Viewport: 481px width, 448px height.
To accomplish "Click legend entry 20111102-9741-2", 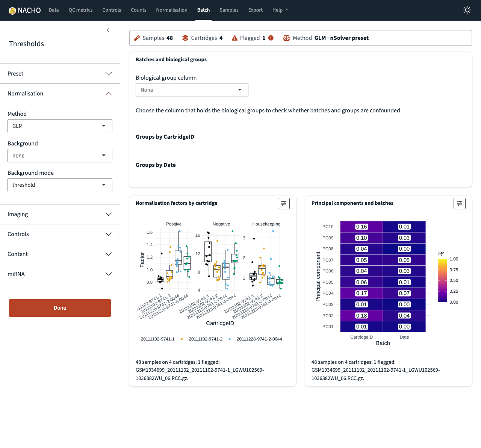I will (206, 339).
